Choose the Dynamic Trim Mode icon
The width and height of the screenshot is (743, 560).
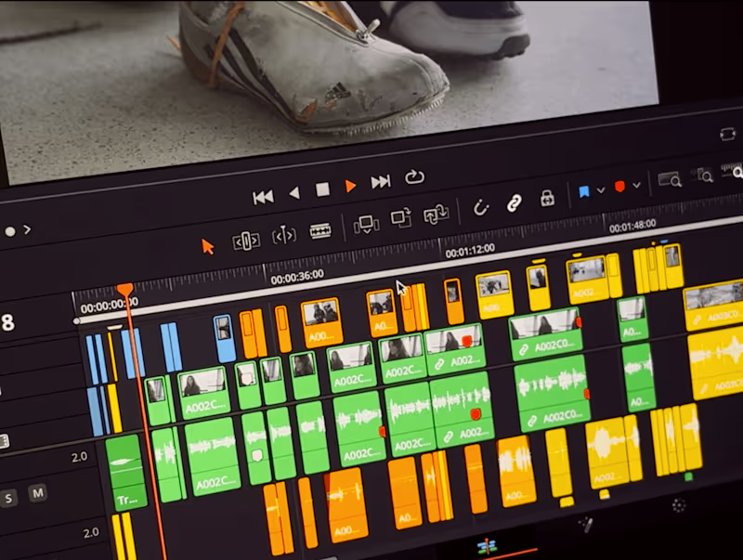click(x=284, y=236)
